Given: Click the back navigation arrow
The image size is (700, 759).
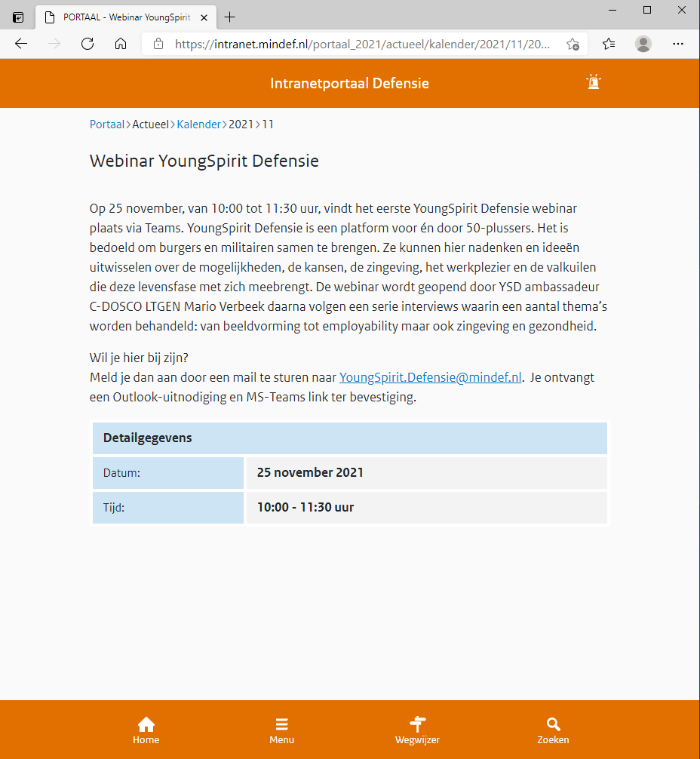Looking at the screenshot, I should click(x=20, y=44).
